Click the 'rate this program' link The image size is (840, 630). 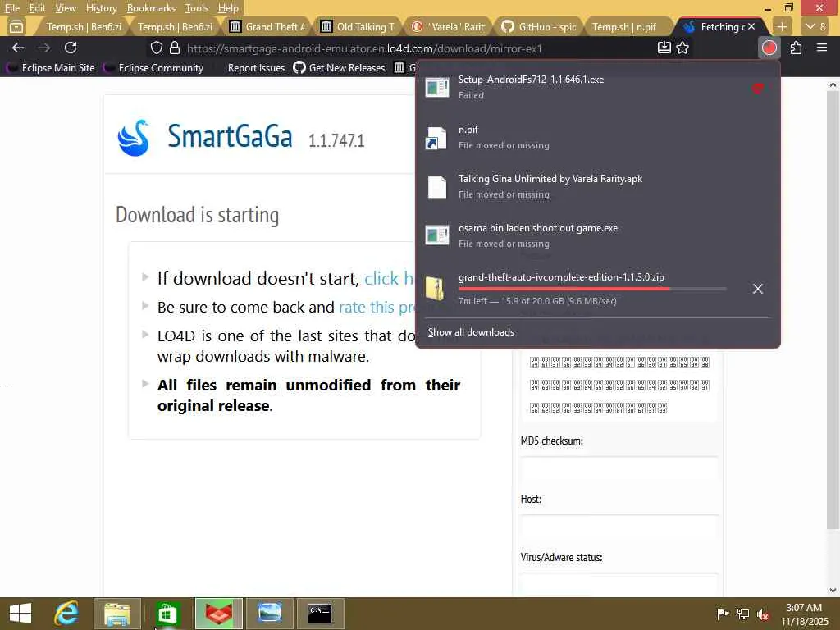pyautogui.click(x=377, y=307)
